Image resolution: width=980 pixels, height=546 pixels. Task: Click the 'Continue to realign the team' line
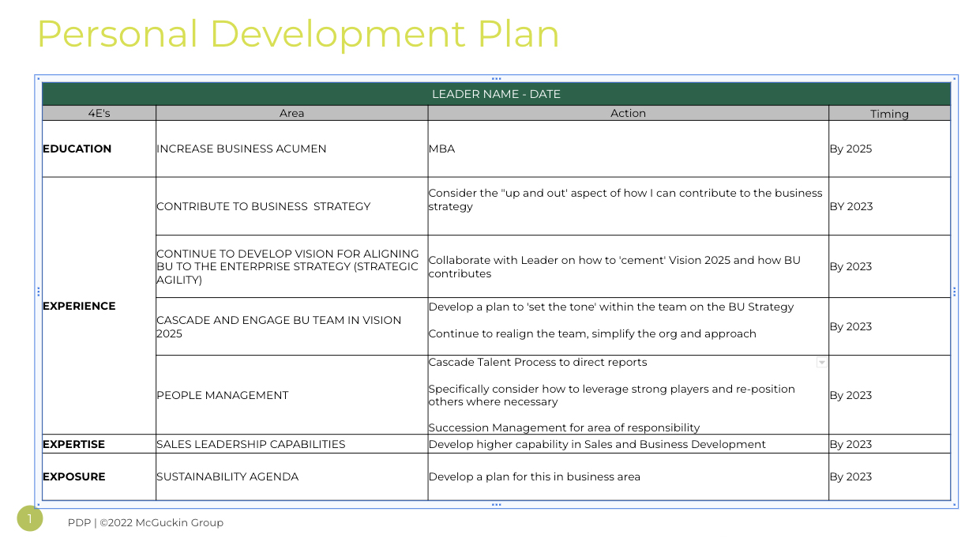click(x=592, y=333)
